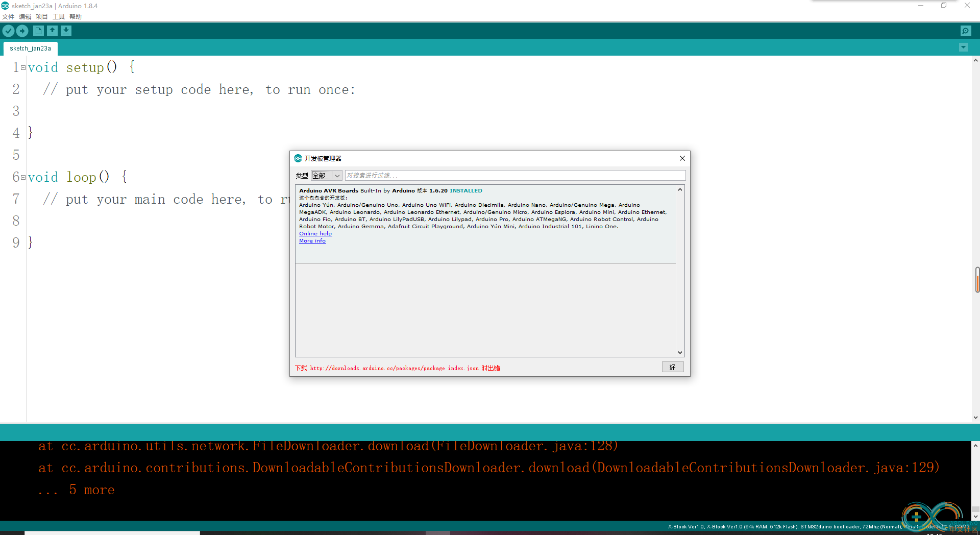Click the 'void setup()' code line
980x535 pixels.
tap(82, 67)
